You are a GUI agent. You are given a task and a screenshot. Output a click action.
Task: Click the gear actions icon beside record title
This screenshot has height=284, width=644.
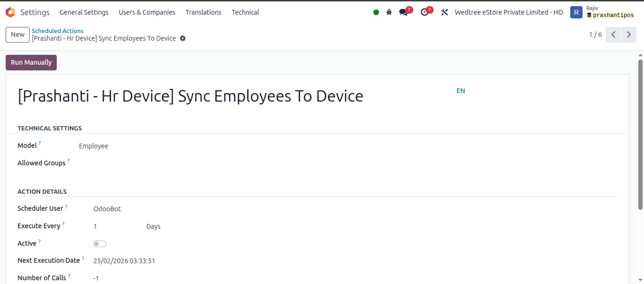point(183,38)
